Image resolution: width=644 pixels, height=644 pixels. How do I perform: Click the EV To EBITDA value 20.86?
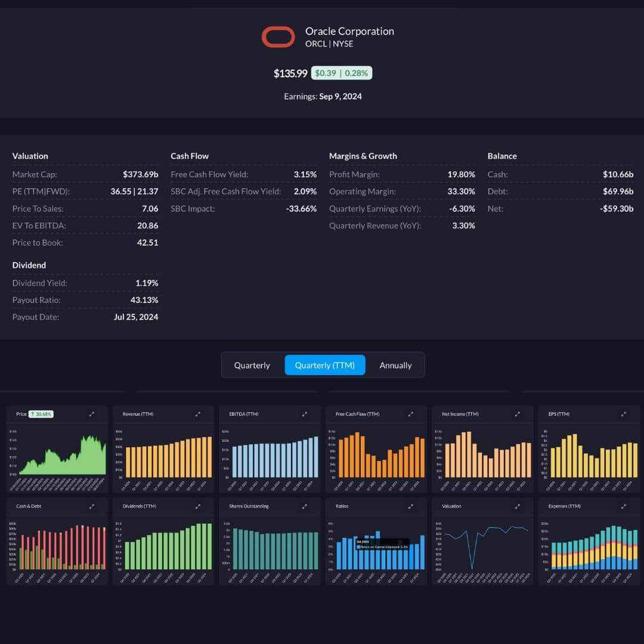click(x=147, y=225)
